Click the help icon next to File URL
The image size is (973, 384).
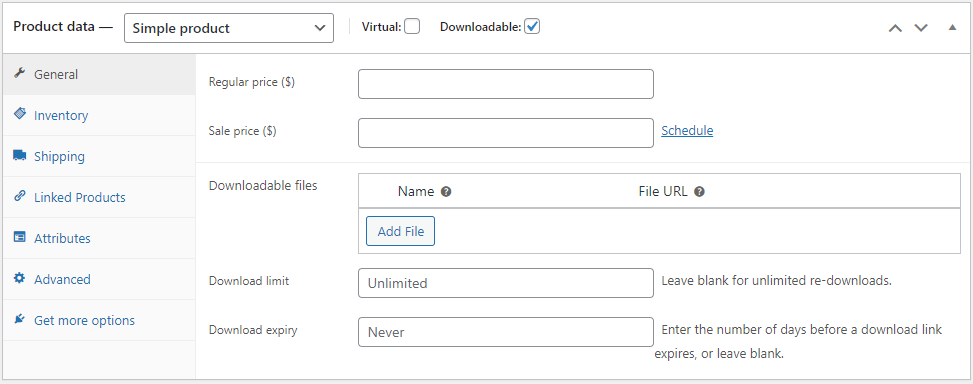coord(699,192)
